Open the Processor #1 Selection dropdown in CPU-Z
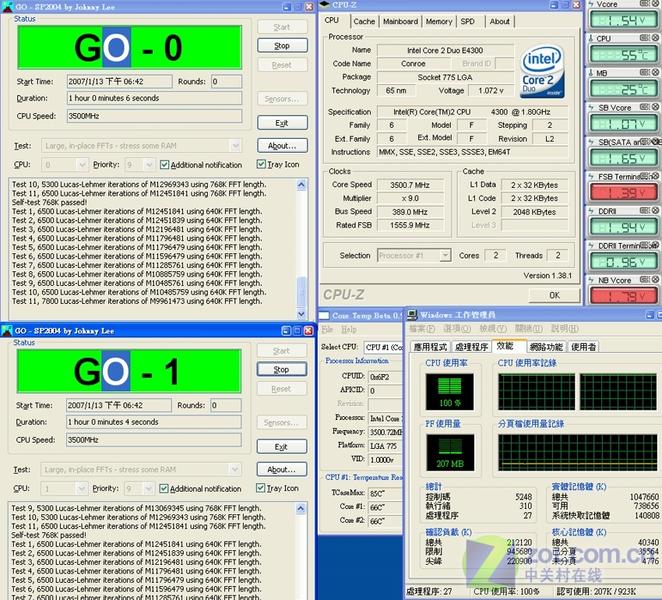This screenshot has width=662, height=600. pos(445,255)
